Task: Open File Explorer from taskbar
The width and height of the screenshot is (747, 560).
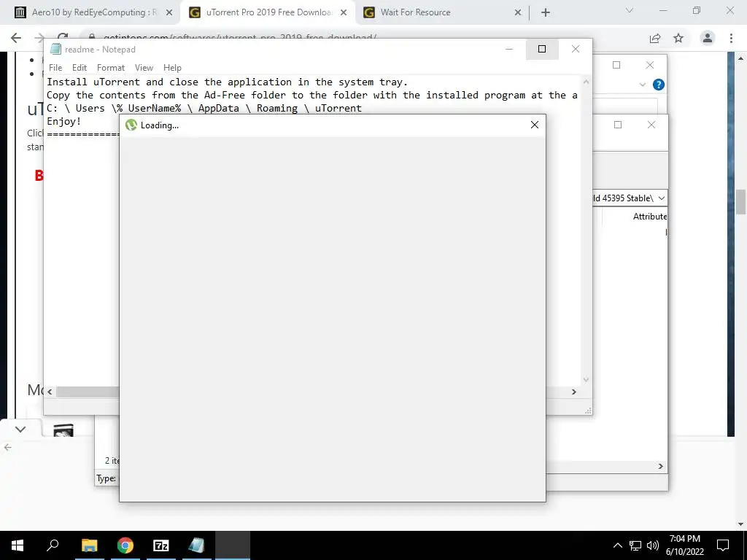Action: 89,545
